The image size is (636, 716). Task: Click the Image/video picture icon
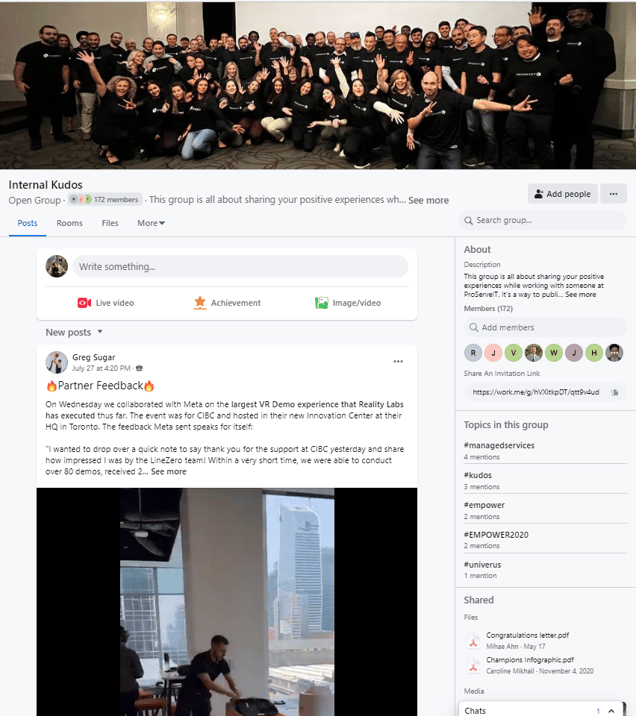321,303
